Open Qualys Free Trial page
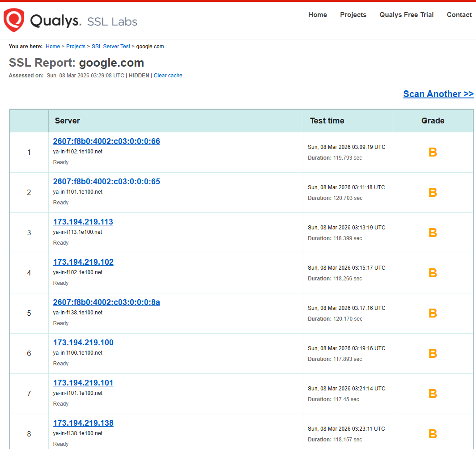 [406, 15]
